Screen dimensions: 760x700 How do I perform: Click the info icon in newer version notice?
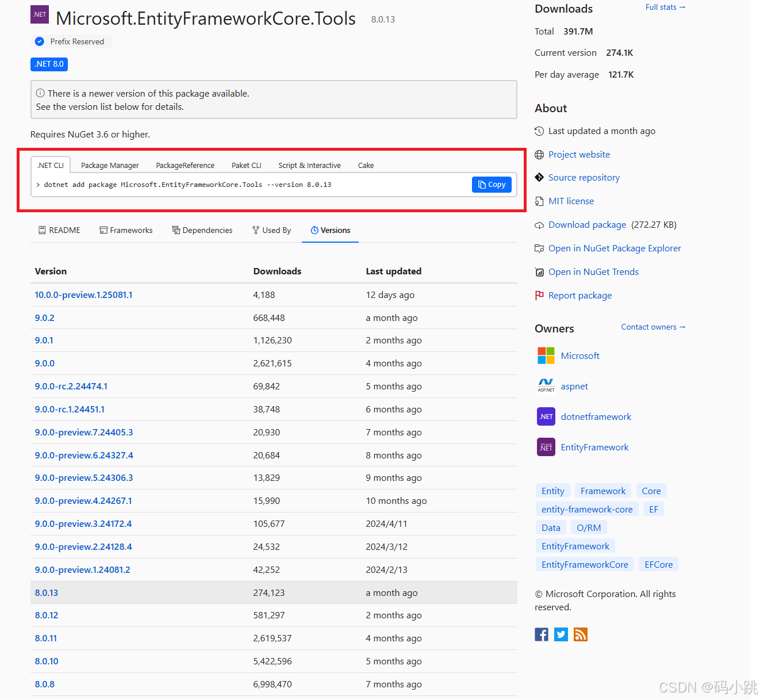40,93
